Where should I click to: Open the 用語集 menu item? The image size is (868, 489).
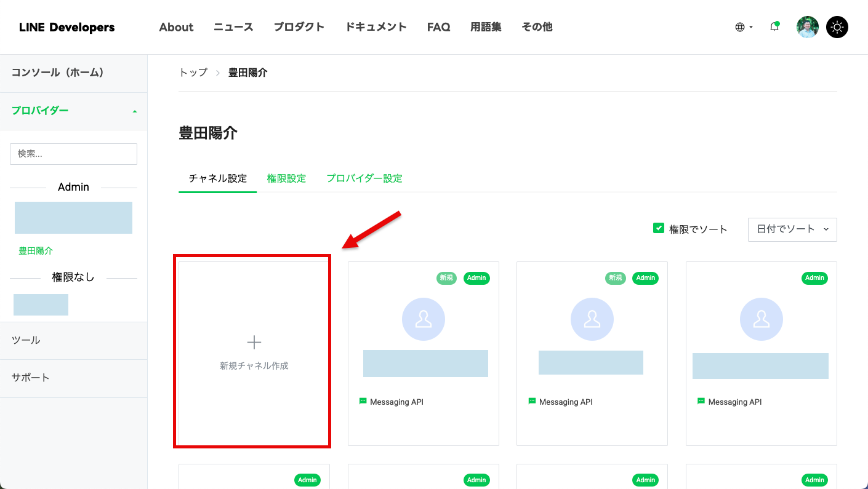pos(486,27)
